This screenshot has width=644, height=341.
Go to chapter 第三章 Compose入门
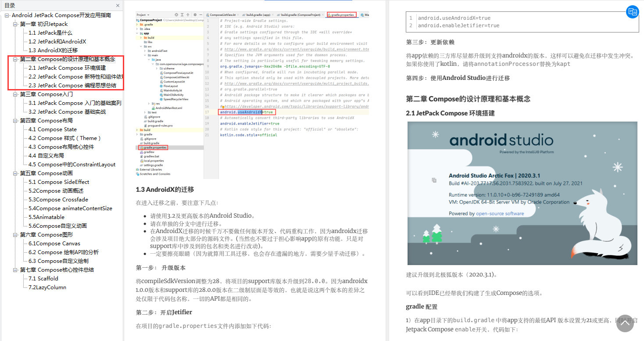(47, 94)
